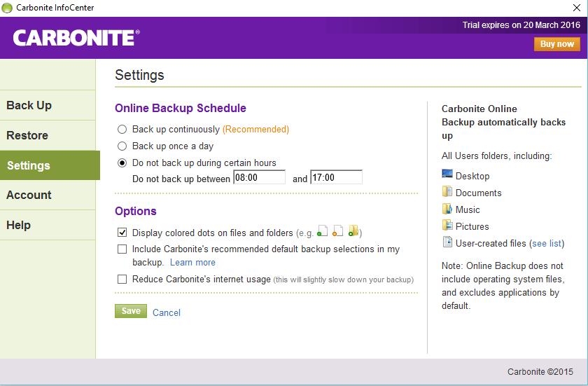Viewport: 588px width, 386px height.
Task: Click the Music label in folder list
Action: 468,209
